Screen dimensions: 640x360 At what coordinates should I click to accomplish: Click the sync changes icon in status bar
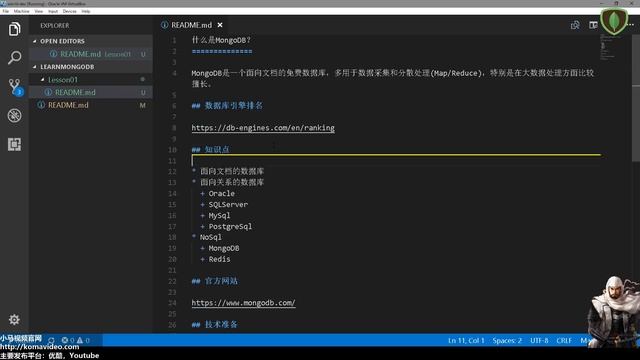pos(51,340)
